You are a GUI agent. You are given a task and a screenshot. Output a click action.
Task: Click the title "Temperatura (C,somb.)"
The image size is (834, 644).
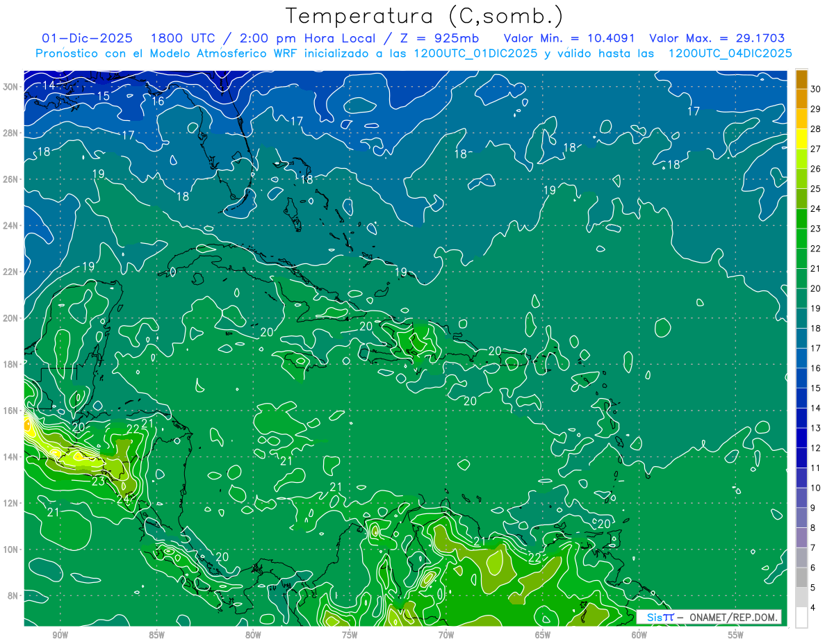[425, 17]
